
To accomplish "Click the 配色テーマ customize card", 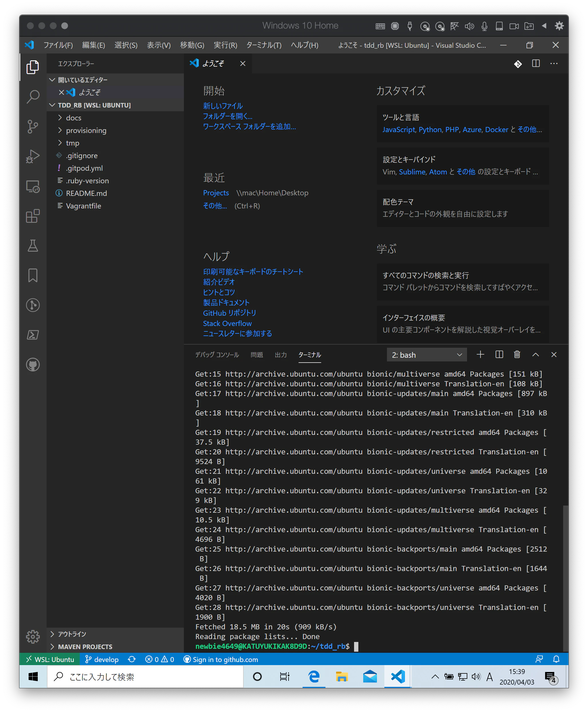I will (463, 208).
